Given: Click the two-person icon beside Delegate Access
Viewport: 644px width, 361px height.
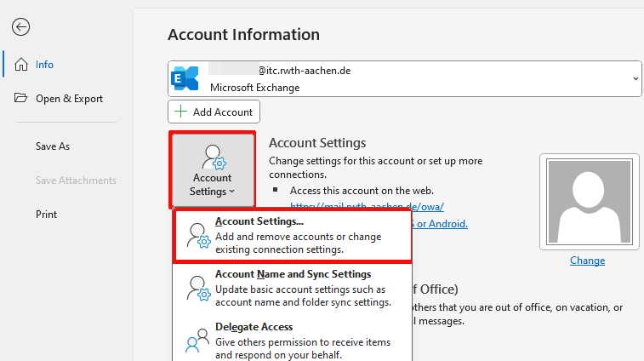Looking at the screenshot, I should [x=197, y=341].
